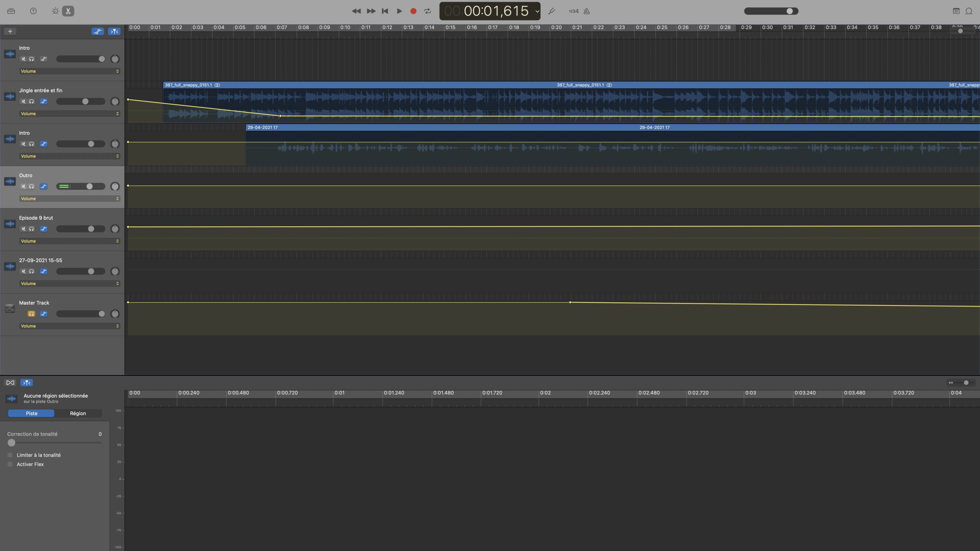Open Volume dropdown on 27-09-2021 15-55 track
This screenshot has width=980, height=551.
[x=70, y=284]
